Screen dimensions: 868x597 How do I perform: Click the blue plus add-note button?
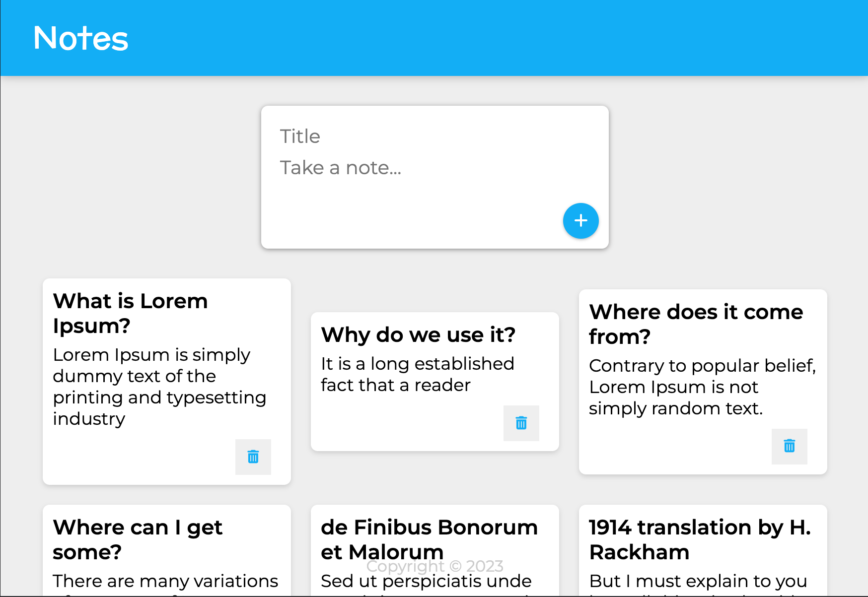pos(580,221)
